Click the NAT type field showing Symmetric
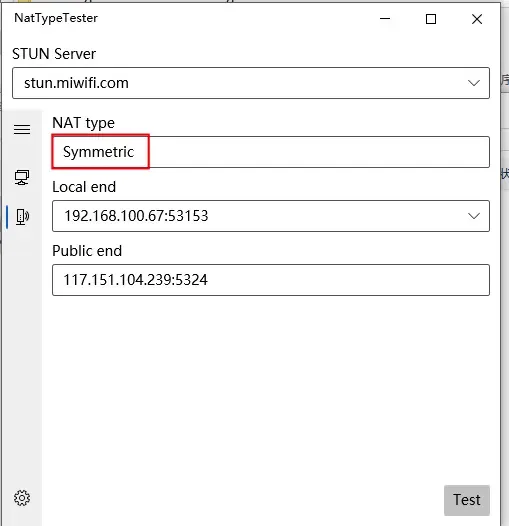Image resolution: width=509 pixels, height=526 pixels. click(x=271, y=152)
